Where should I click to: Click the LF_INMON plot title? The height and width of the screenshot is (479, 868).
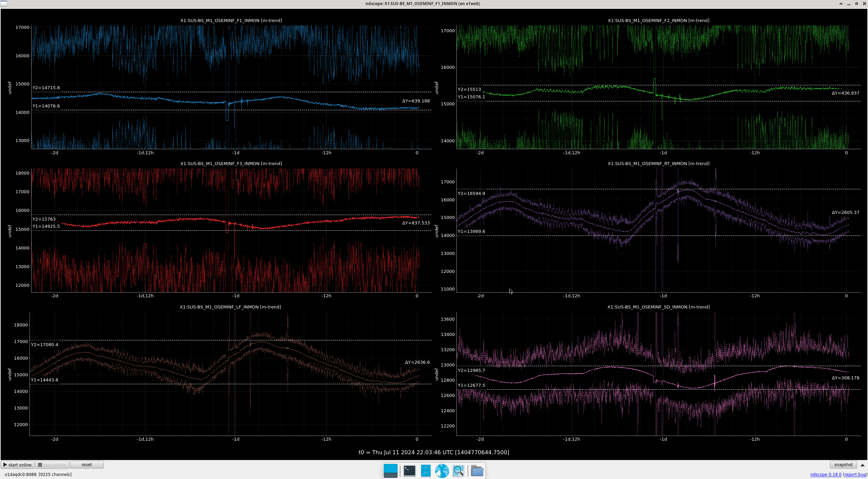click(x=230, y=307)
